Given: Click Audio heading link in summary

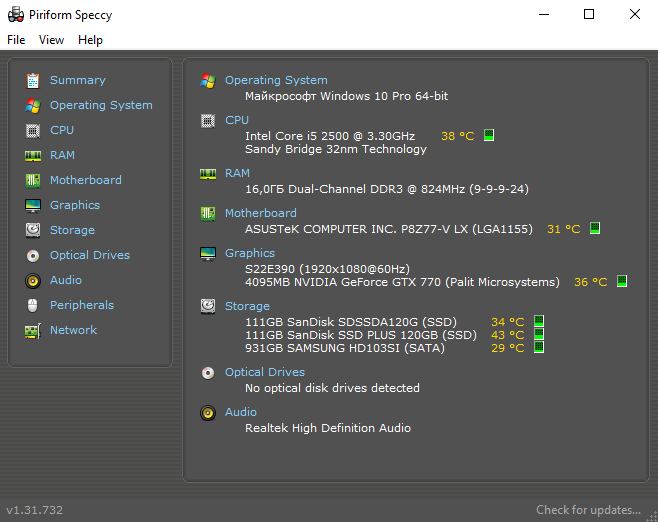Looking at the screenshot, I should coord(241,412).
